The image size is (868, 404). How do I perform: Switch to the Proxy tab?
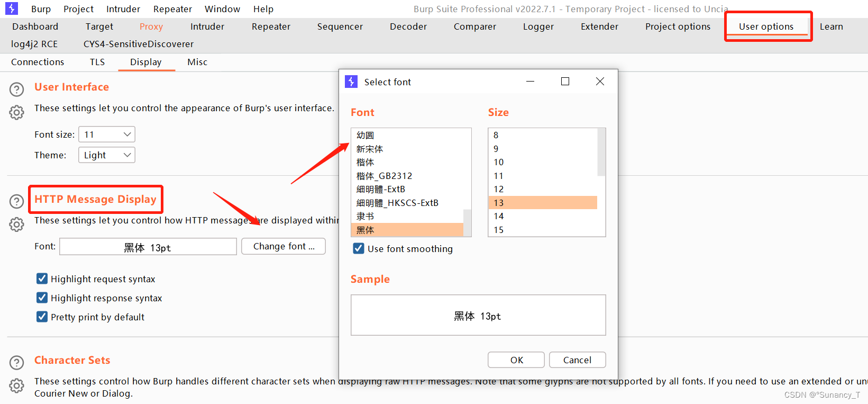coord(151,26)
